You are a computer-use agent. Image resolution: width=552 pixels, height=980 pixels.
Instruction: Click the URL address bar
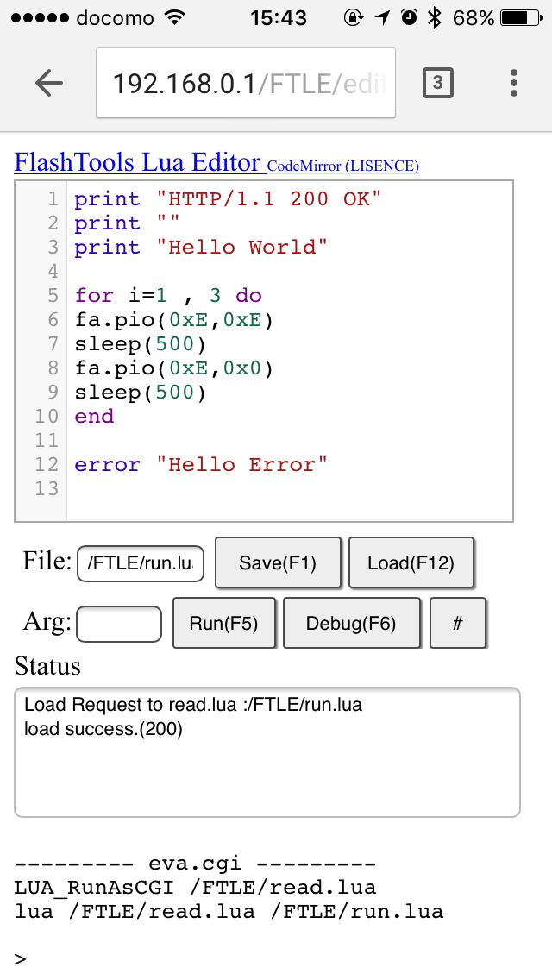pyautogui.click(x=246, y=83)
